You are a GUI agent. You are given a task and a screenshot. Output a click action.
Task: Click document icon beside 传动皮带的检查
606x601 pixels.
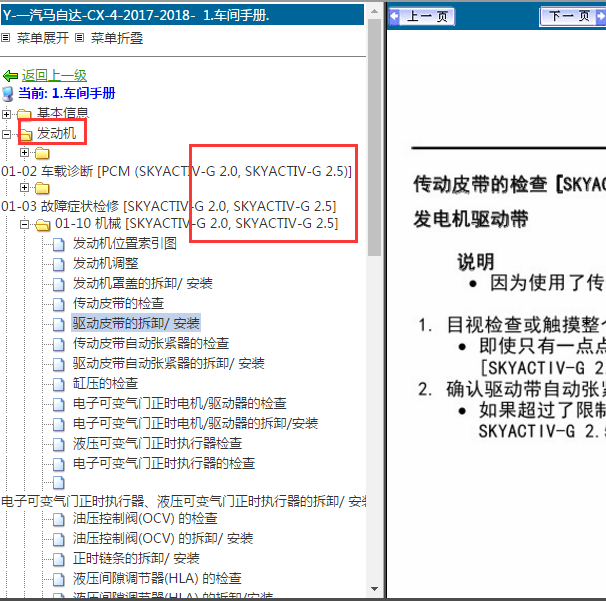click(x=58, y=305)
